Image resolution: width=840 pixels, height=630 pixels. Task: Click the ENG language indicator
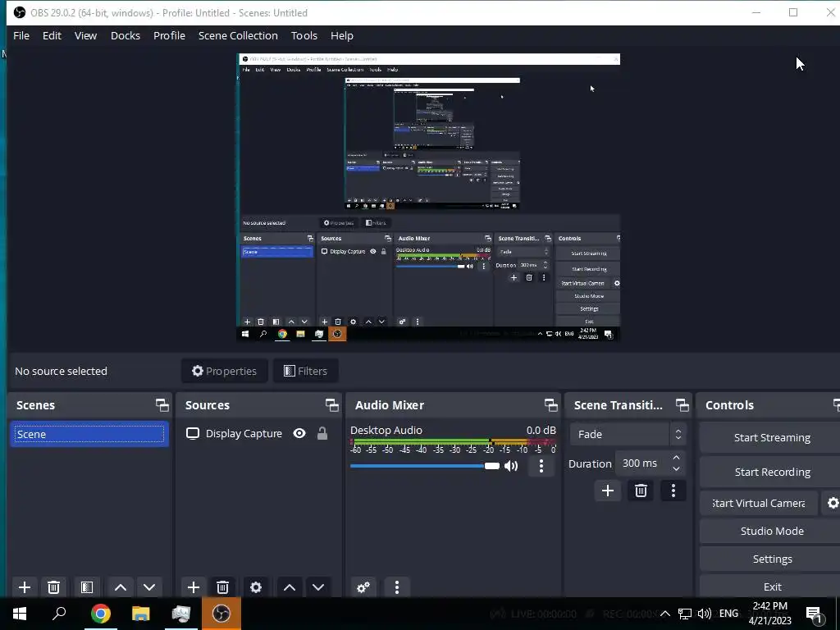tap(728, 614)
